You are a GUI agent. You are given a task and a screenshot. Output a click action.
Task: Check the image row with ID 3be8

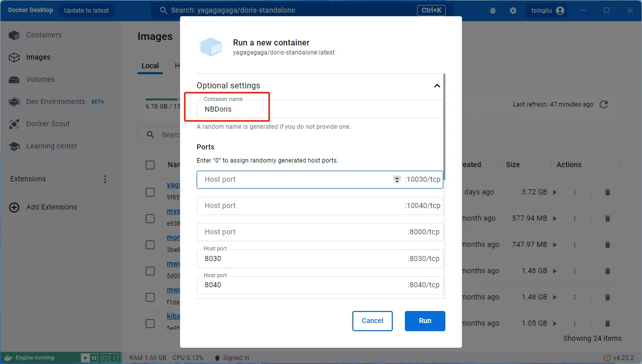[x=150, y=245]
